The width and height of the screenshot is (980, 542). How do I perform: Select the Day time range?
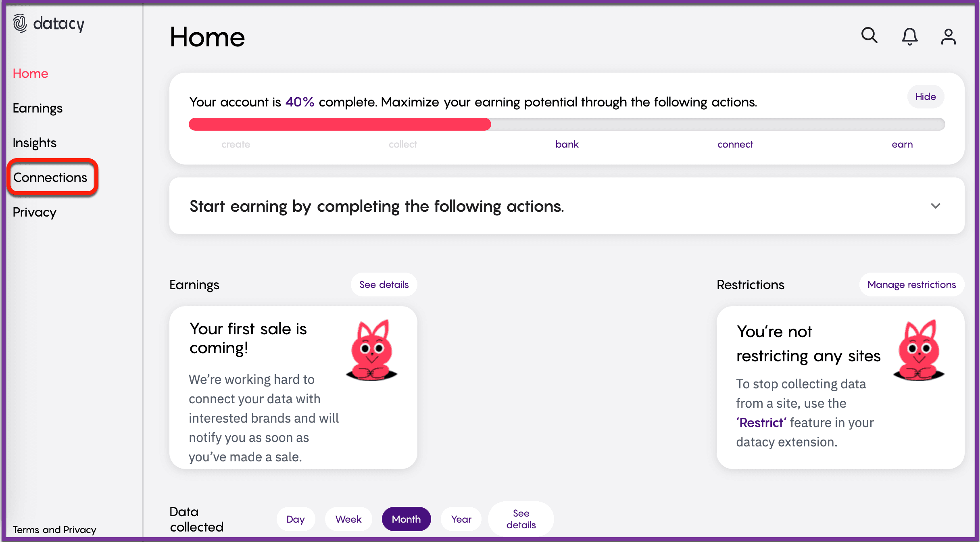[x=296, y=519]
